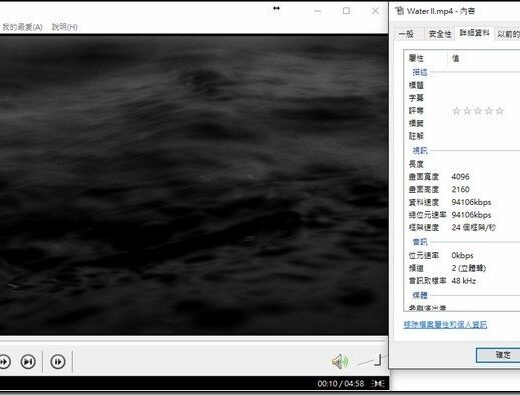Open the 以前的版本 tab

[508, 34]
